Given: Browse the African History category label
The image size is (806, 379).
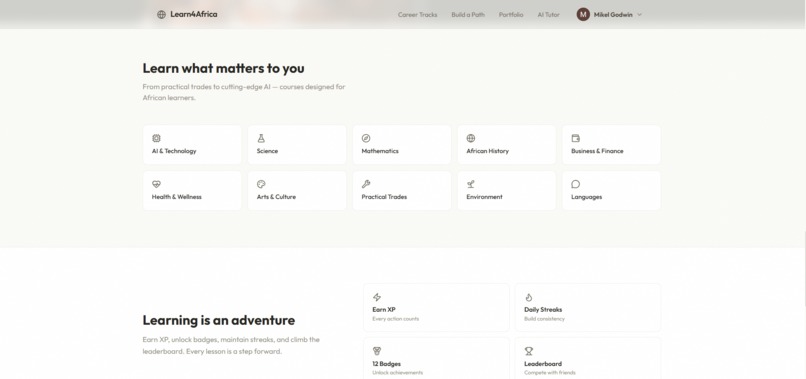Looking at the screenshot, I should (487, 151).
